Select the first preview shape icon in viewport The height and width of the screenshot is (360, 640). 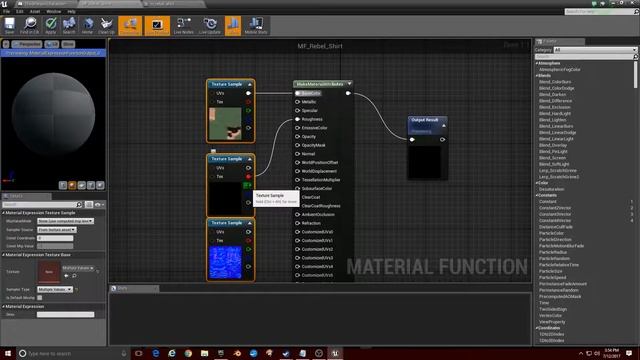(x=63, y=186)
